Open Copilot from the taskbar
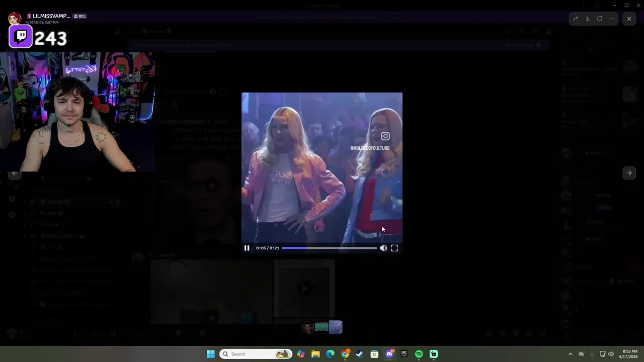 301,354
